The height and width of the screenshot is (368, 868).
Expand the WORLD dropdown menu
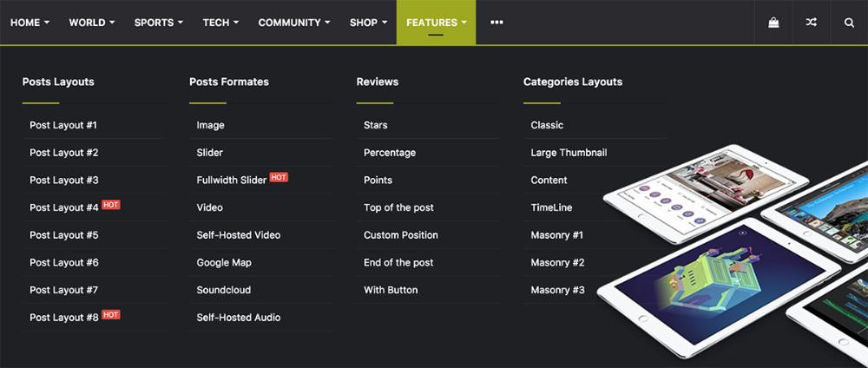click(92, 23)
